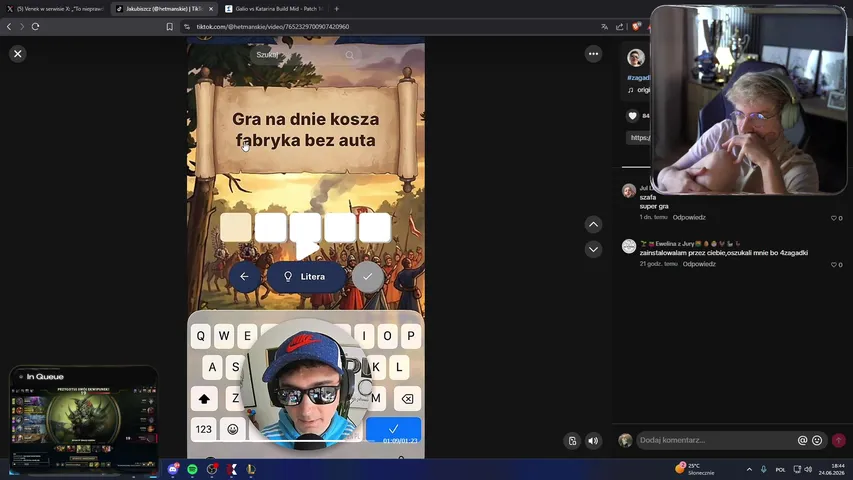The height and width of the screenshot is (480, 853).
Task: Open the red K app on taskbar
Action: point(231,469)
